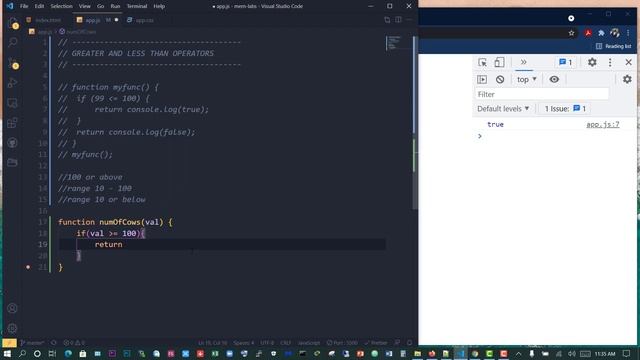Open Task View on the taskbar
Viewport: 640px width, 360px height.
pyautogui.click(x=52, y=353)
